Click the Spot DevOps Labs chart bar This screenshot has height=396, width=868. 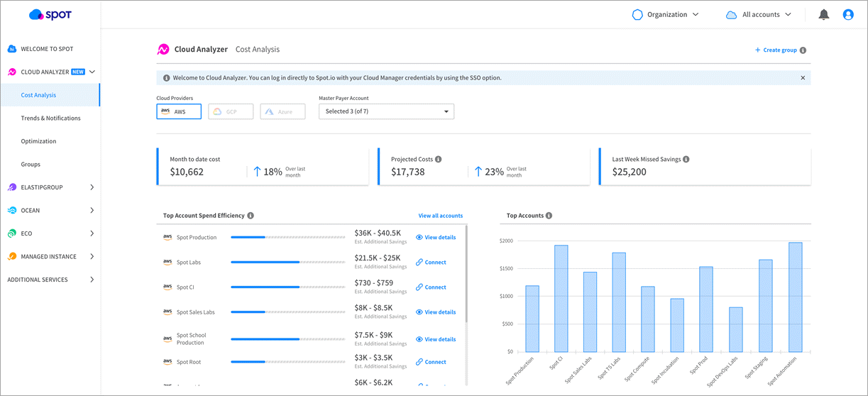pos(736,330)
